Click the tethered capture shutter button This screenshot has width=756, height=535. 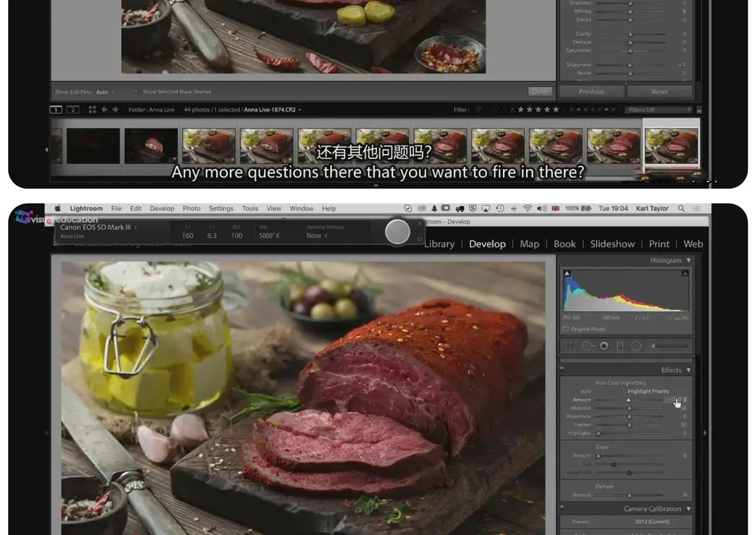tap(398, 232)
